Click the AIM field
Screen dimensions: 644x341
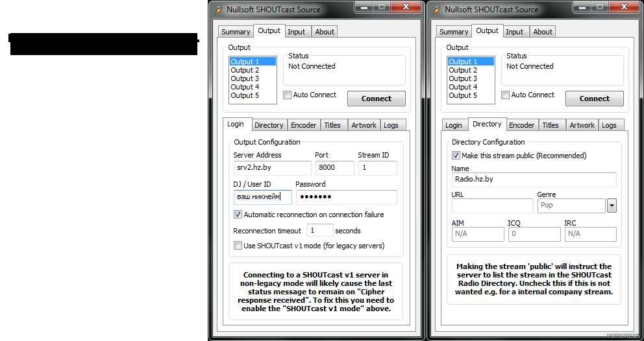[478, 234]
